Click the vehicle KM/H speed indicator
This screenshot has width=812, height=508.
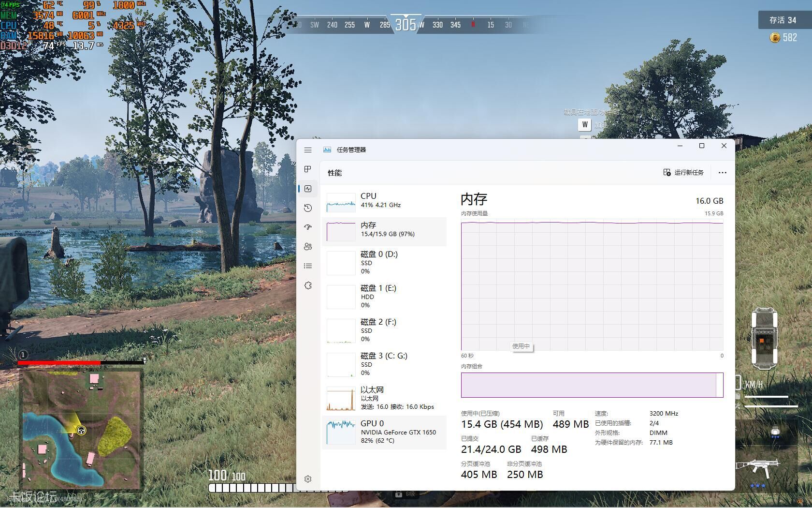tap(754, 385)
